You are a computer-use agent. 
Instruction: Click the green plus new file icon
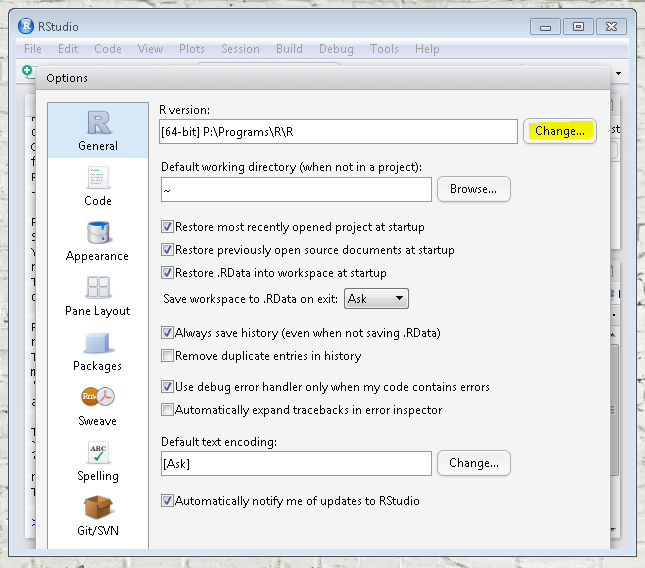27,70
